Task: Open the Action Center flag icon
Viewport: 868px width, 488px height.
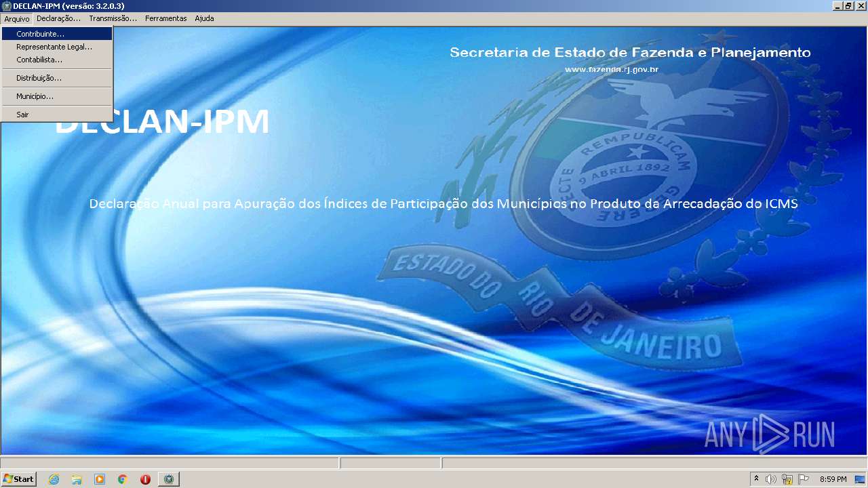Action: coord(804,479)
